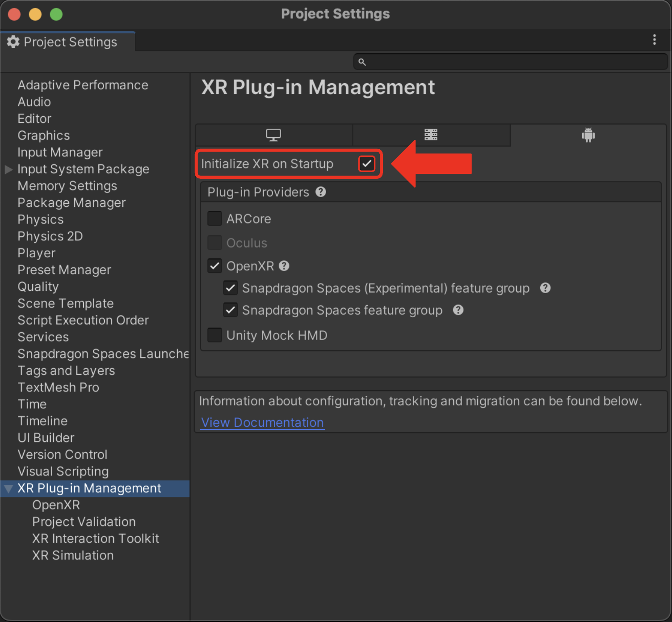Select Package Manager settings

(x=71, y=203)
